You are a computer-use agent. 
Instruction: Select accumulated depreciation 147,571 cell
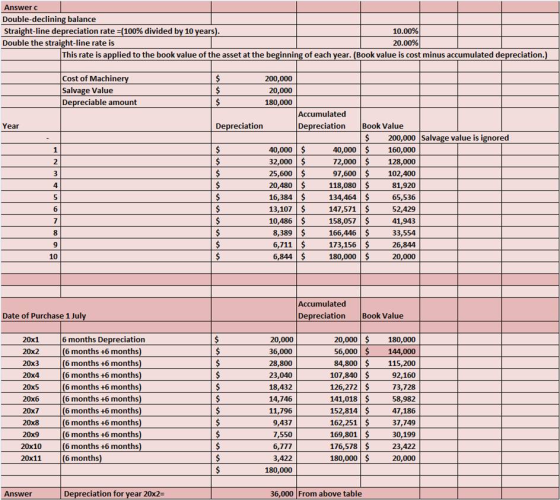pos(329,209)
